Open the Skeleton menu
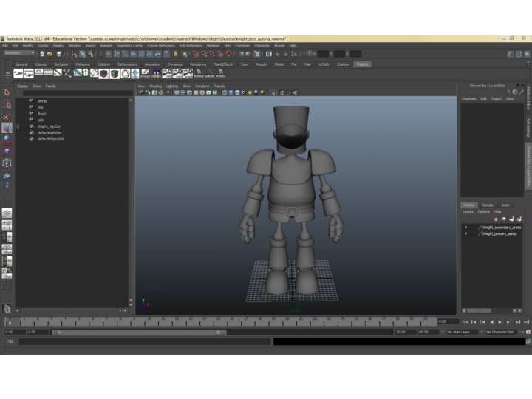532x399 pixels. (213, 45)
